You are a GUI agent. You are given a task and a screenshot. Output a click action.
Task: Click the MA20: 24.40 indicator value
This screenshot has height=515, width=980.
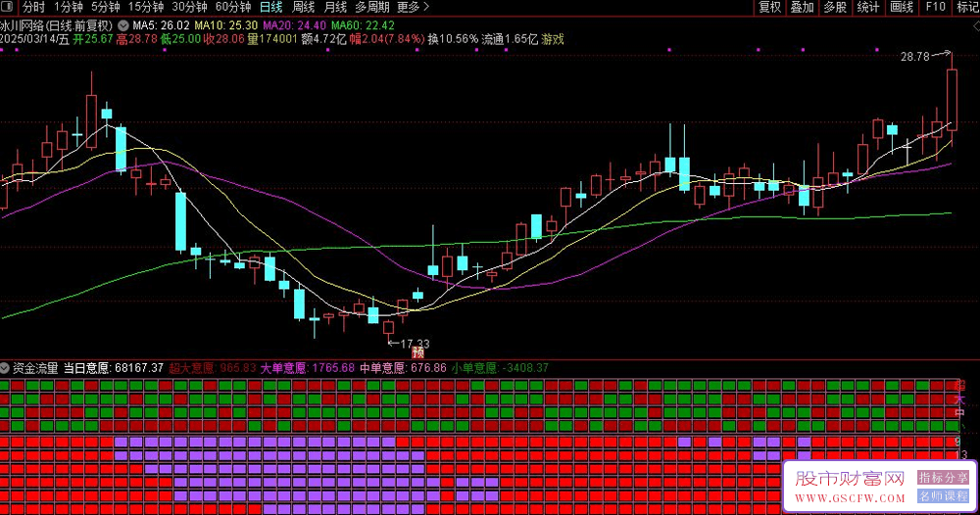294,25
